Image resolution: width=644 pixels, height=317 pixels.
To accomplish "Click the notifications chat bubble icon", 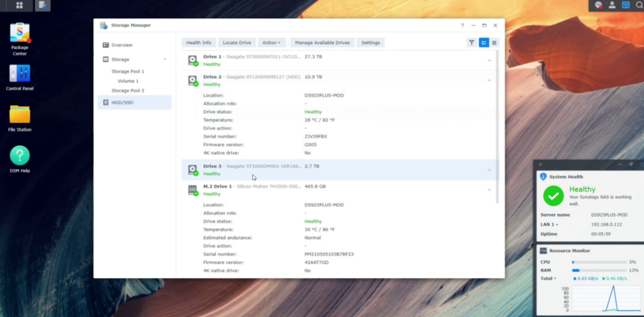I will [x=598, y=5].
